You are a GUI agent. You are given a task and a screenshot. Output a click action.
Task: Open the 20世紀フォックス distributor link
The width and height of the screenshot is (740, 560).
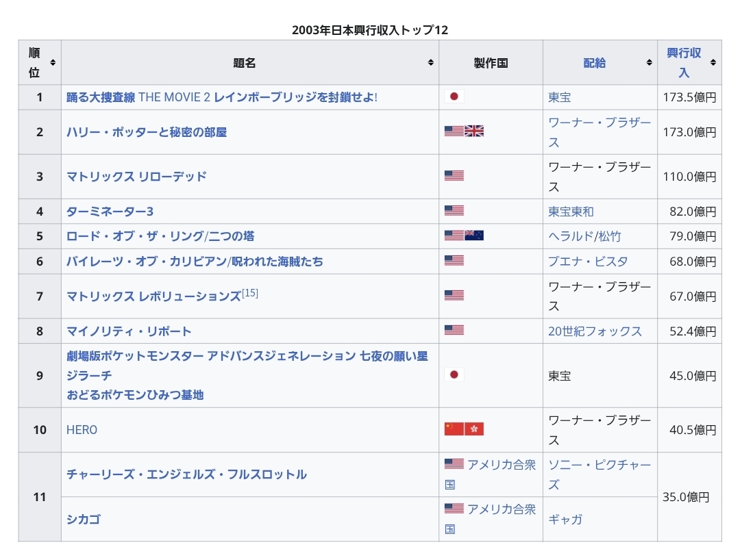[595, 331]
